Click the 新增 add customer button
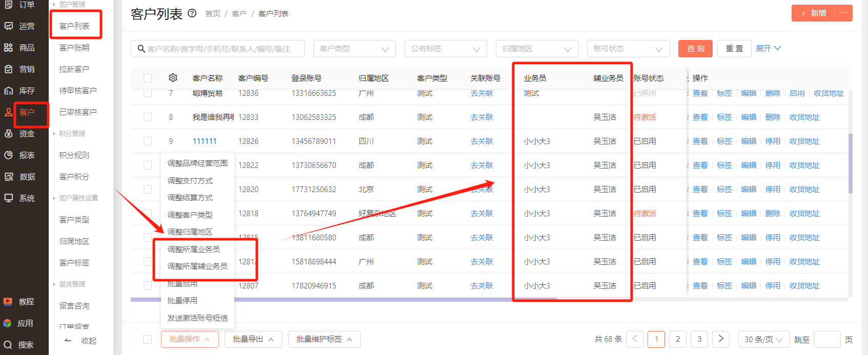The width and height of the screenshot is (868, 355). pos(813,13)
